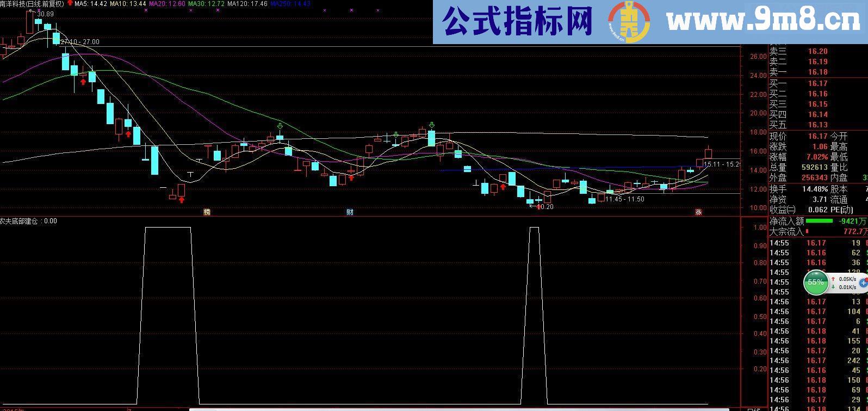Click the red up arrow below the 27.10 - 27.00 label

pyautogui.click(x=83, y=82)
